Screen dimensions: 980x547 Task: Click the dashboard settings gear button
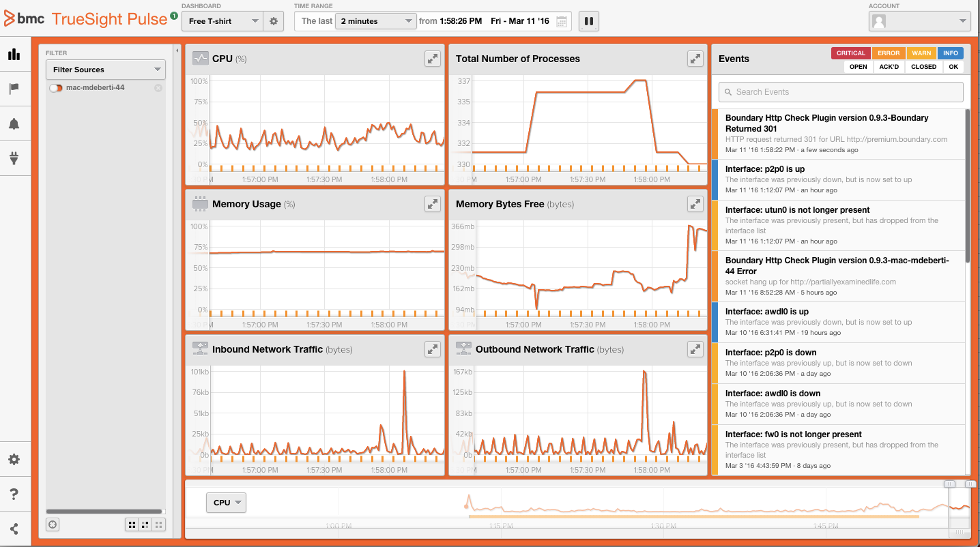click(274, 21)
